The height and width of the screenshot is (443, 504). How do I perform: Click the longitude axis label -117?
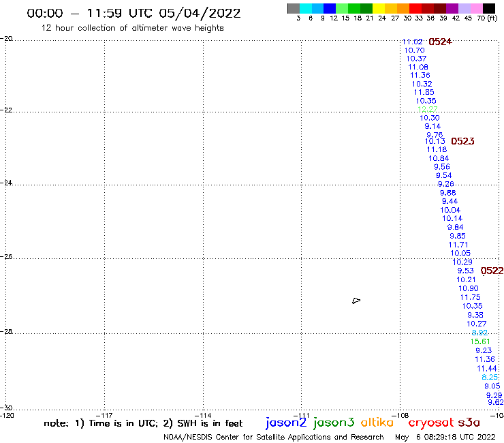tap(104, 415)
